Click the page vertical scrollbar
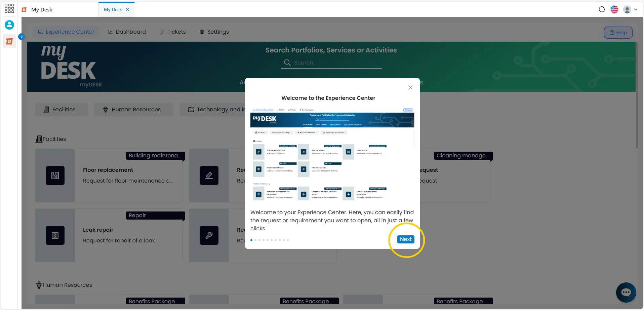644x310 pixels. tap(636, 95)
